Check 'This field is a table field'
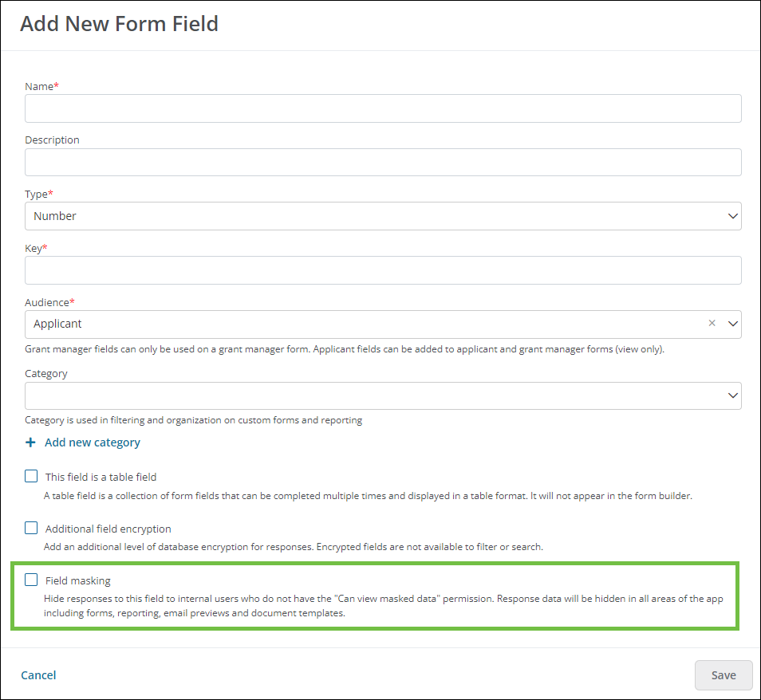Image resolution: width=761 pixels, height=700 pixels. point(31,476)
